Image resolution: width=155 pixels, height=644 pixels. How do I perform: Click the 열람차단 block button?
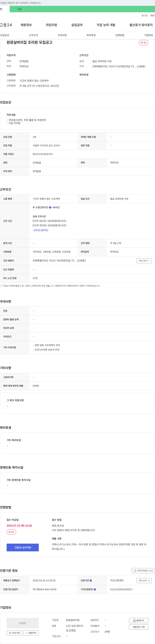31,633
